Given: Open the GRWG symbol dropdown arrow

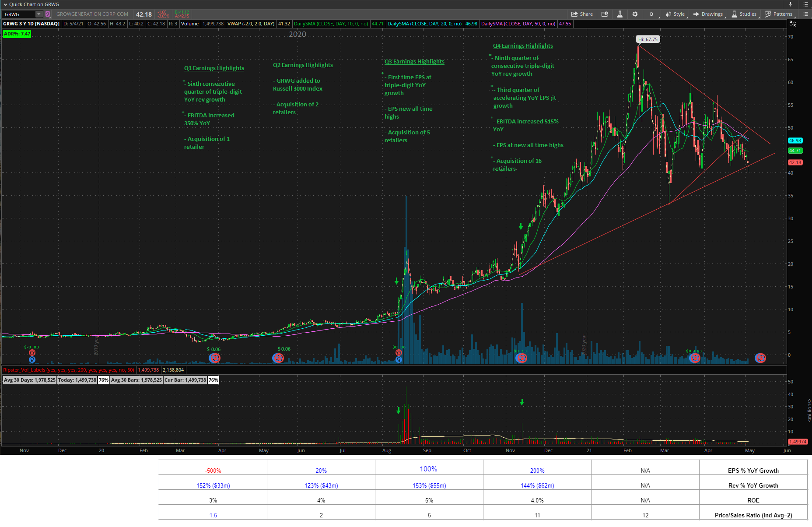Looking at the screenshot, I should coord(38,14).
